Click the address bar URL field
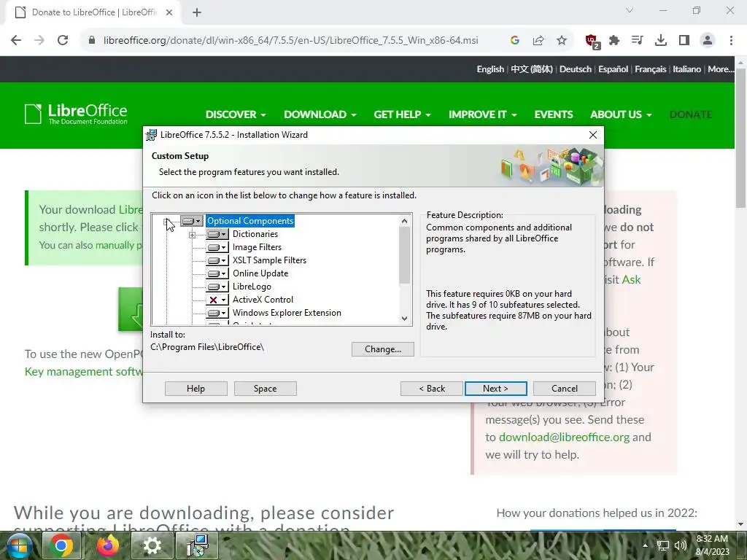 (x=290, y=41)
